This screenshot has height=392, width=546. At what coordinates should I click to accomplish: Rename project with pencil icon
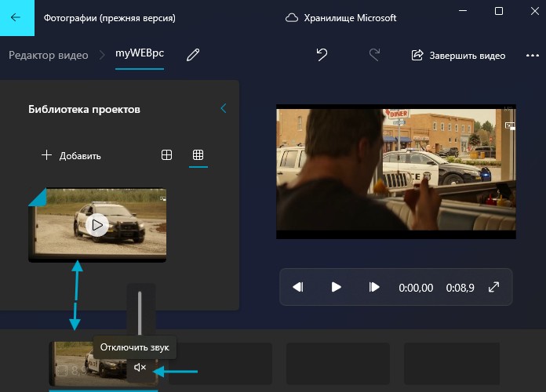coord(192,55)
